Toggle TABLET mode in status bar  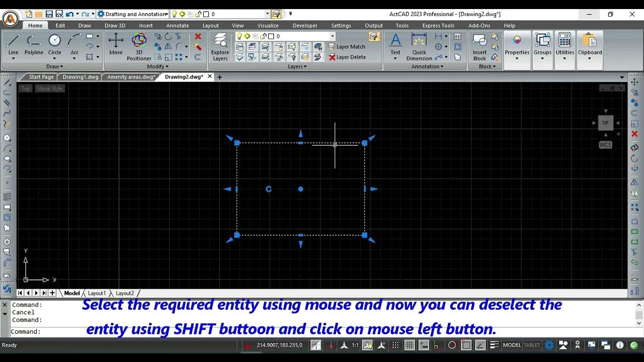[x=532, y=345]
